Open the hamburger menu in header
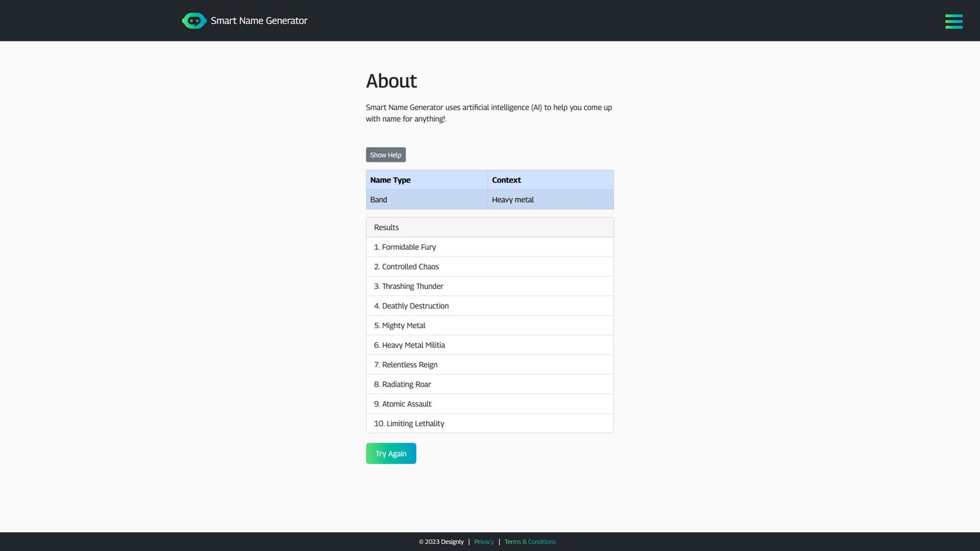 click(x=953, y=21)
